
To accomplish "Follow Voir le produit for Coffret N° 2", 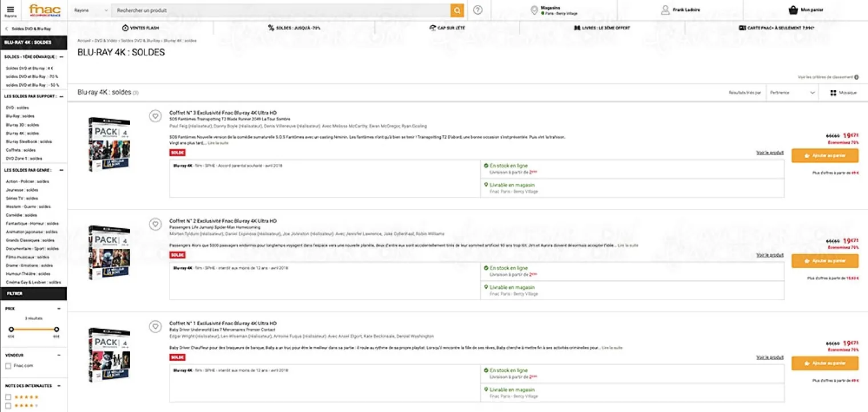I will [770, 255].
